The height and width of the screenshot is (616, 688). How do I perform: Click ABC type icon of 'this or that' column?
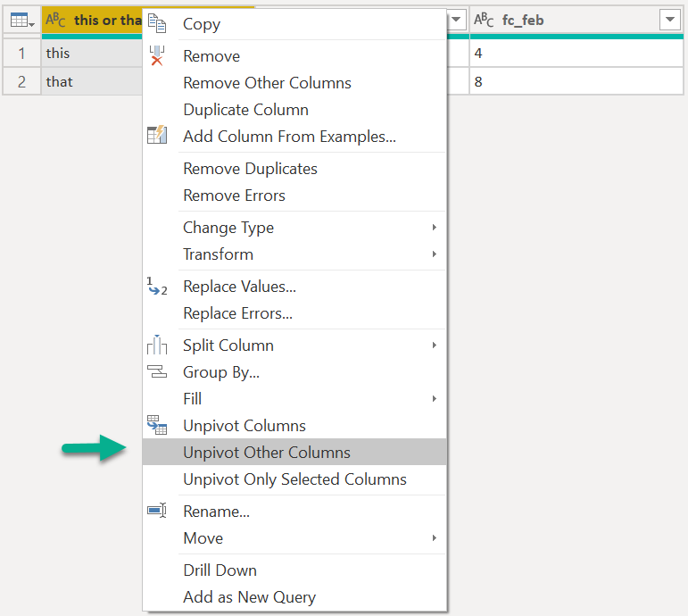[55, 20]
